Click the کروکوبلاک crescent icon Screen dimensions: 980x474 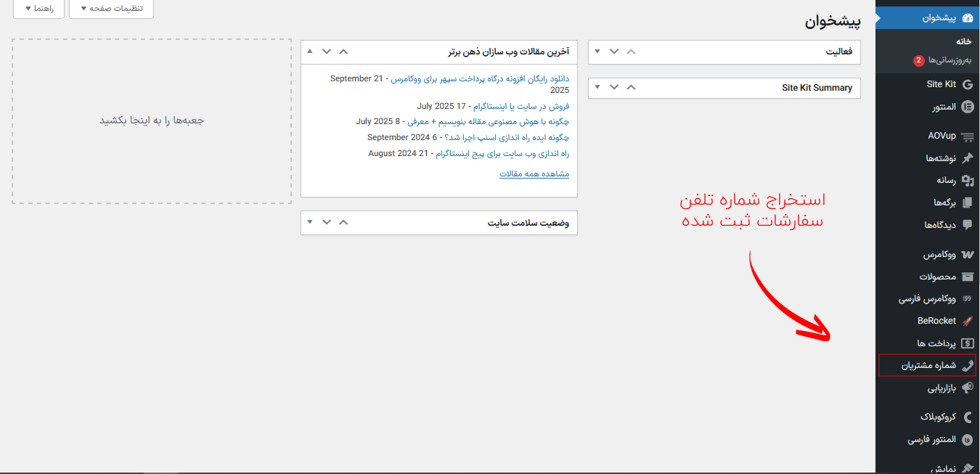(967, 417)
